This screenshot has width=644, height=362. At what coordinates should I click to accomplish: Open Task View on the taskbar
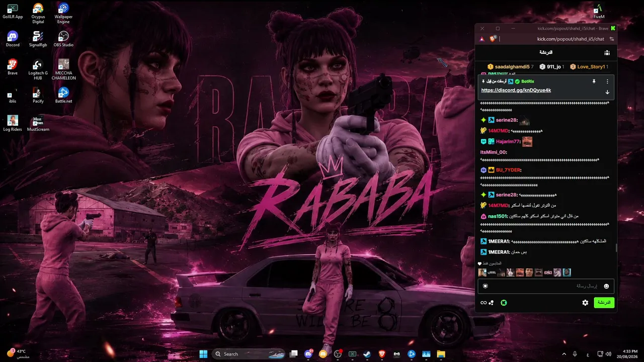tap(294, 354)
